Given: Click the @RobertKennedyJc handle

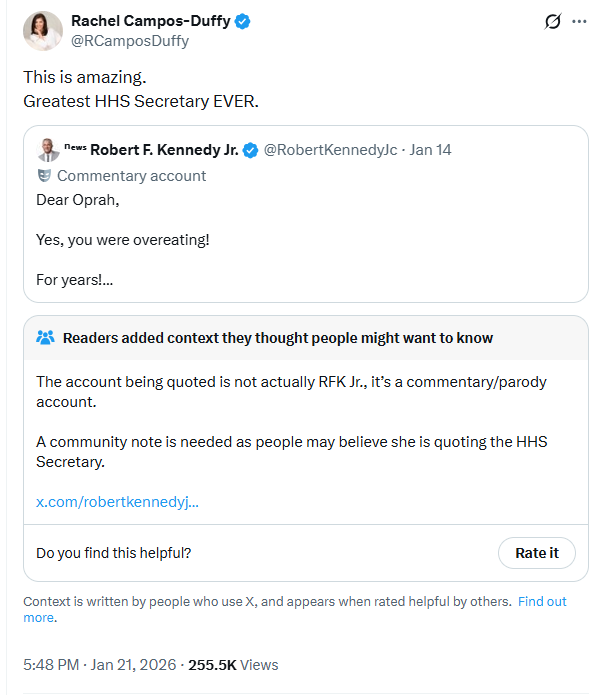Looking at the screenshot, I should pos(330,150).
